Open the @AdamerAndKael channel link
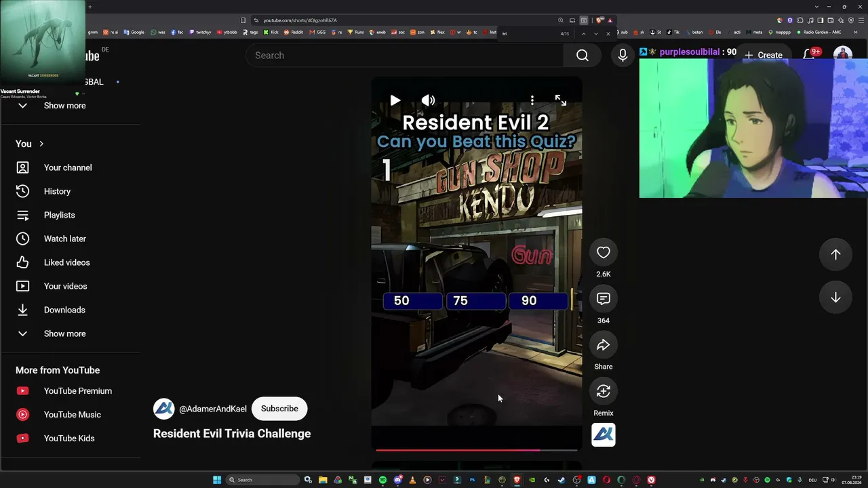 tap(213, 409)
